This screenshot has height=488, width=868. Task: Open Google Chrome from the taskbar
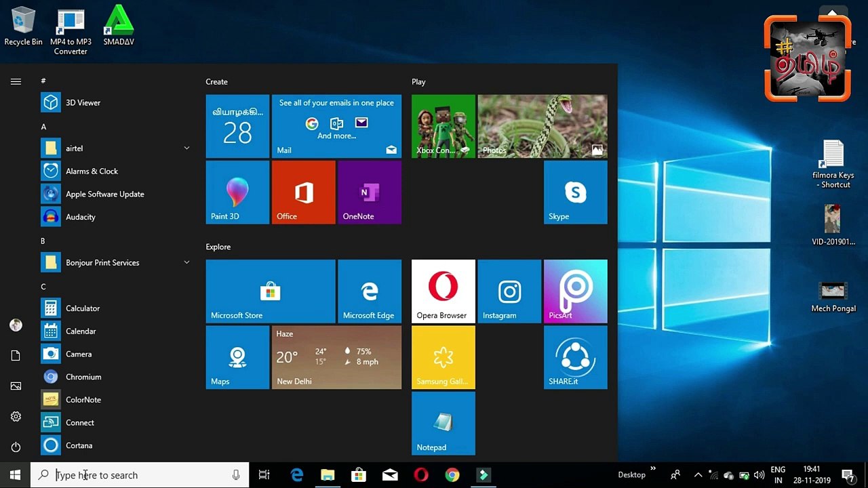coord(452,475)
